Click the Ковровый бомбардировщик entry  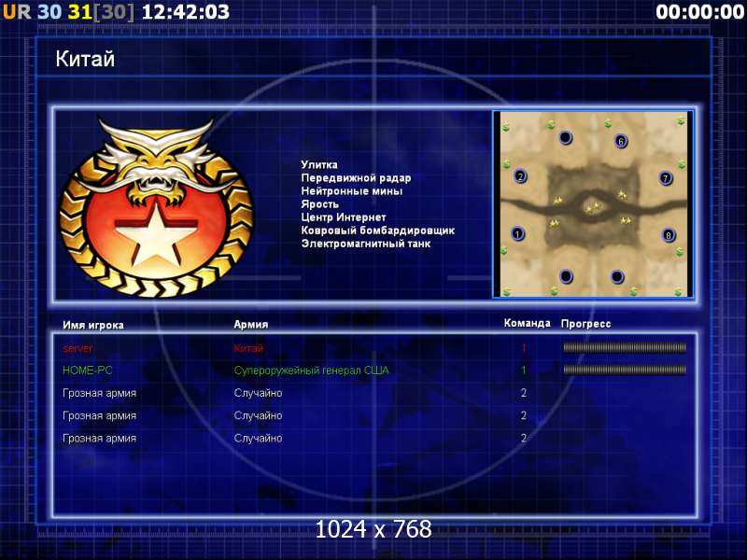[378, 231]
